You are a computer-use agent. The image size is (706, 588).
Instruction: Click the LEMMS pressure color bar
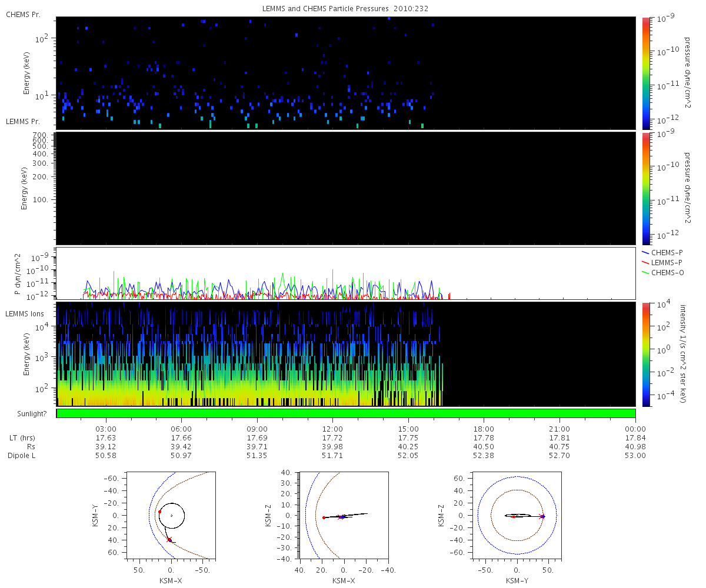click(x=645, y=188)
